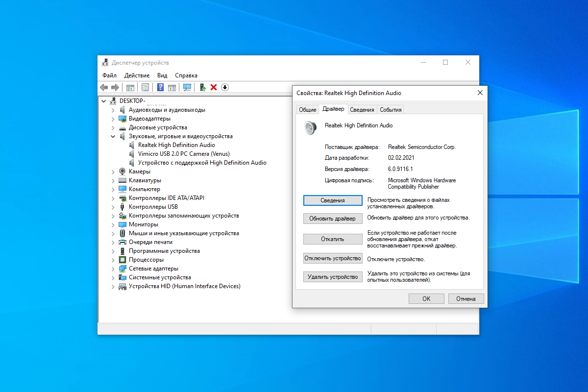Image resolution: width=588 pixels, height=392 pixels.
Task: Click the Аудиовходы и аудиовыходы speaker icon
Action: coord(122,110)
